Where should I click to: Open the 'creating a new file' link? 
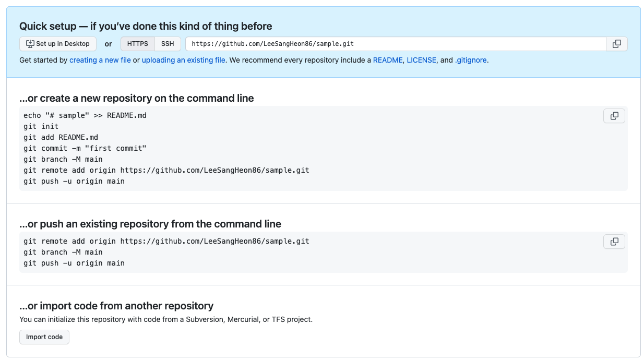[100, 60]
